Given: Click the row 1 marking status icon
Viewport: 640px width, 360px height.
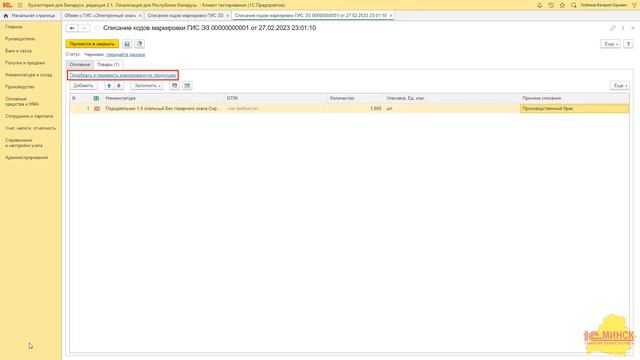Looking at the screenshot, I should pyautogui.click(x=97, y=109).
